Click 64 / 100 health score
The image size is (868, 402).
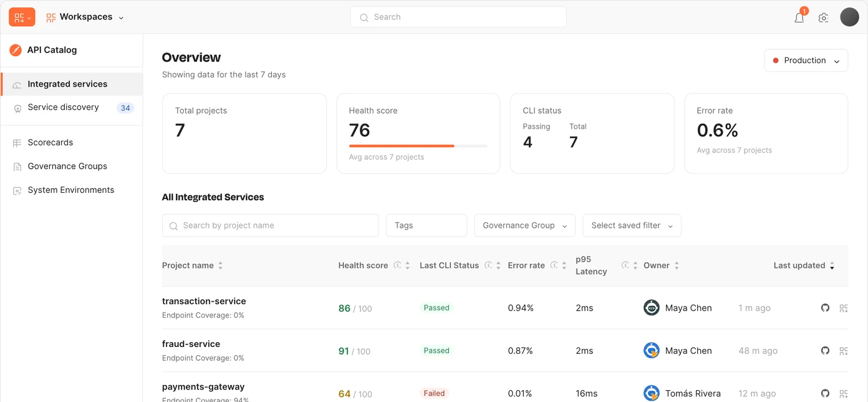click(355, 394)
